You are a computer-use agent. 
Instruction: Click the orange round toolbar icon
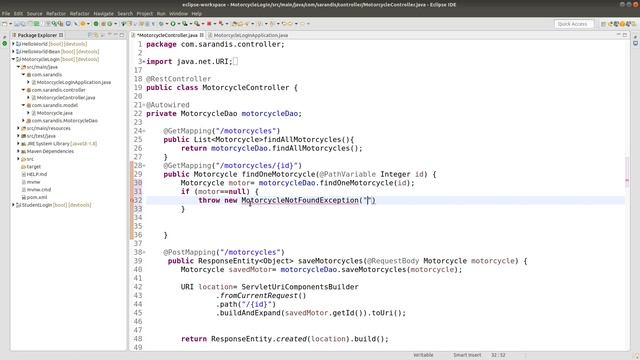point(82,24)
